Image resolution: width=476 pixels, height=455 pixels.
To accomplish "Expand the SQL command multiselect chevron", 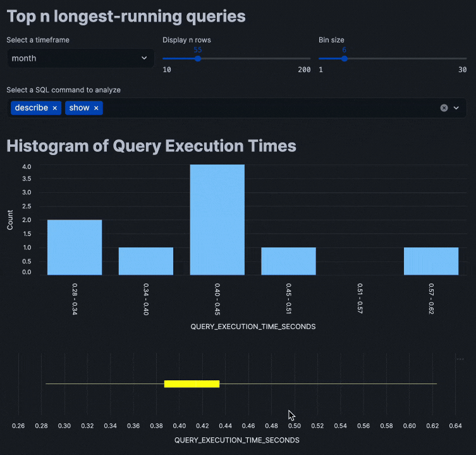I will coord(456,108).
